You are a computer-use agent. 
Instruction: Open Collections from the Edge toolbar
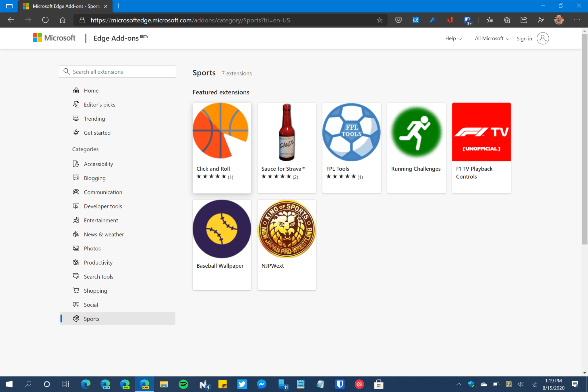pyautogui.click(x=507, y=20)
